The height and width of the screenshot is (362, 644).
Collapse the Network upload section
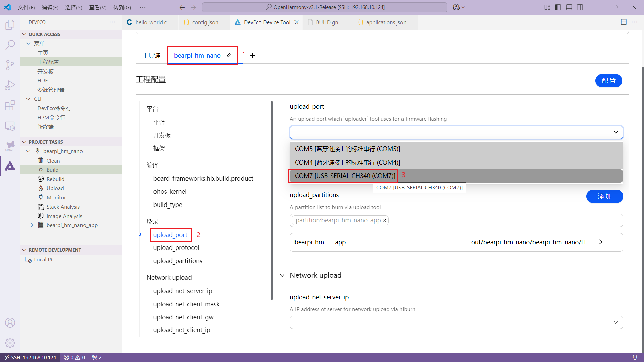[x=282, y=276]
